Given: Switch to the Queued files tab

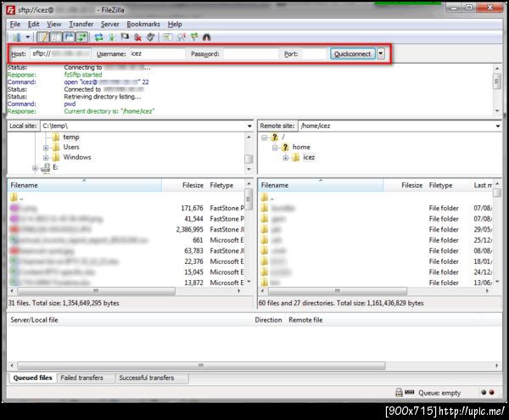Looking at the screenshot, I should [32, 378].
